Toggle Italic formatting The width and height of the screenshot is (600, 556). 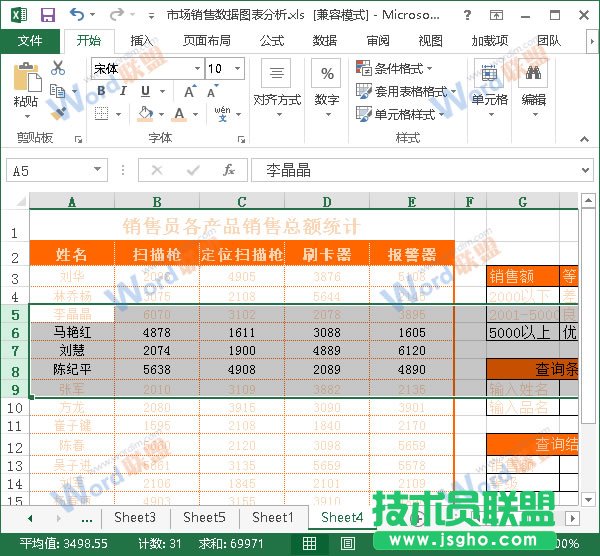pyautogui.click(x=123, y=91)
